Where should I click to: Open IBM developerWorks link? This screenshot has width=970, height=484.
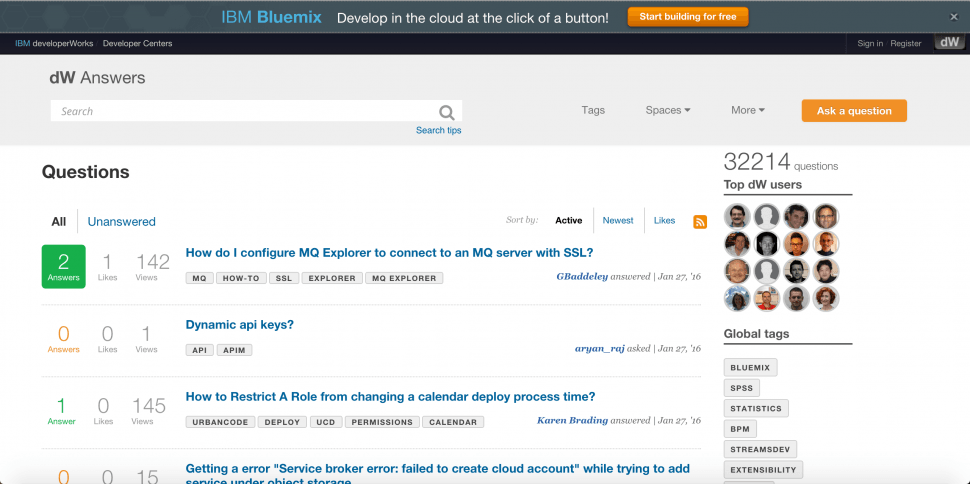[54, 43]
